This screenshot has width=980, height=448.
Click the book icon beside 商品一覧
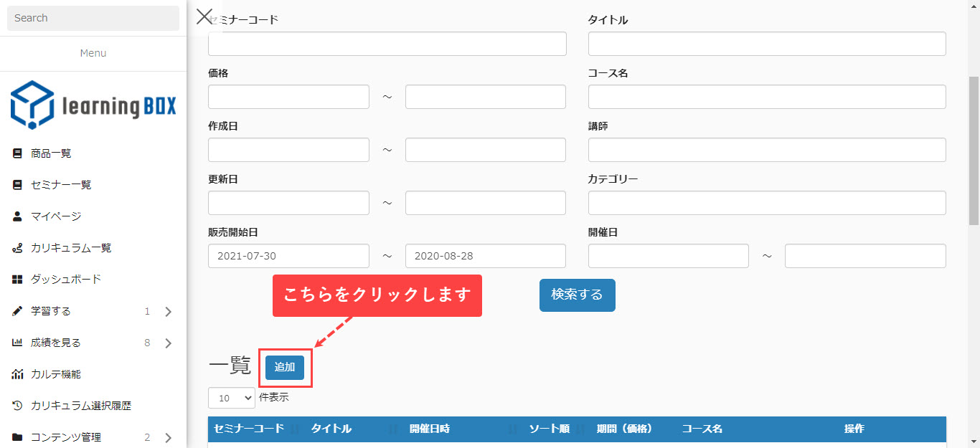click(x=17, y=153)
